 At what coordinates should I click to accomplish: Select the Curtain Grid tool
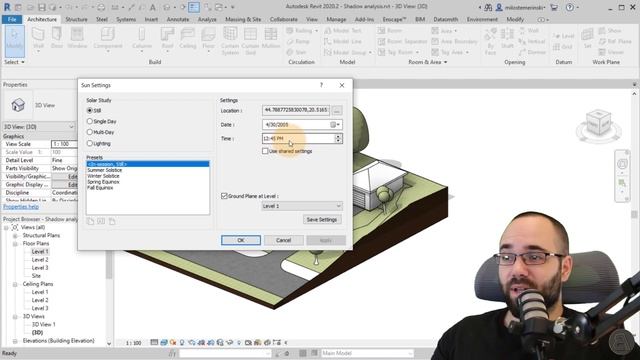coord(250,41)
